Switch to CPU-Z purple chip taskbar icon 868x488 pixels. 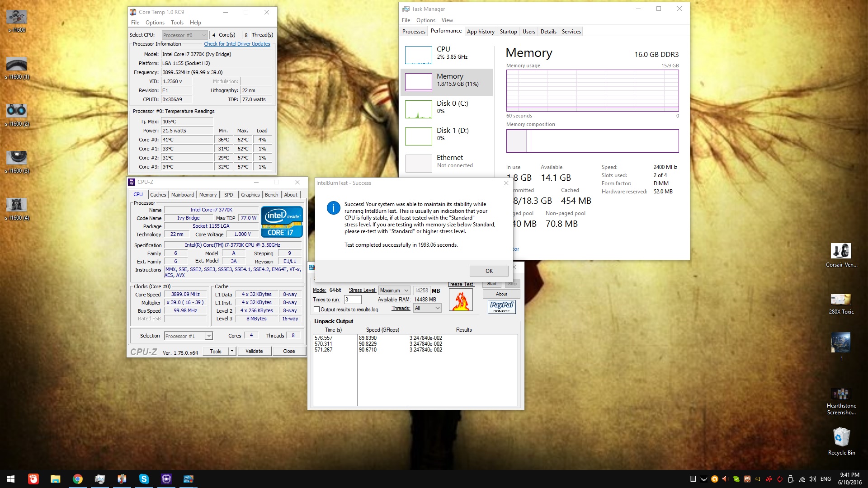pyautogui.click(x=166, y=479)
